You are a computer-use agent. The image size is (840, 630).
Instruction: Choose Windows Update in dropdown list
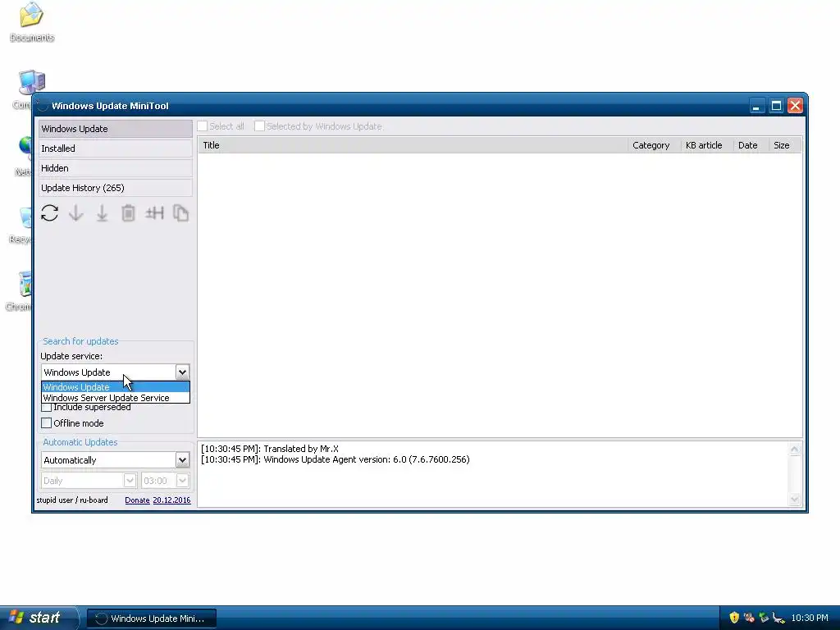(x=116, y=387)
